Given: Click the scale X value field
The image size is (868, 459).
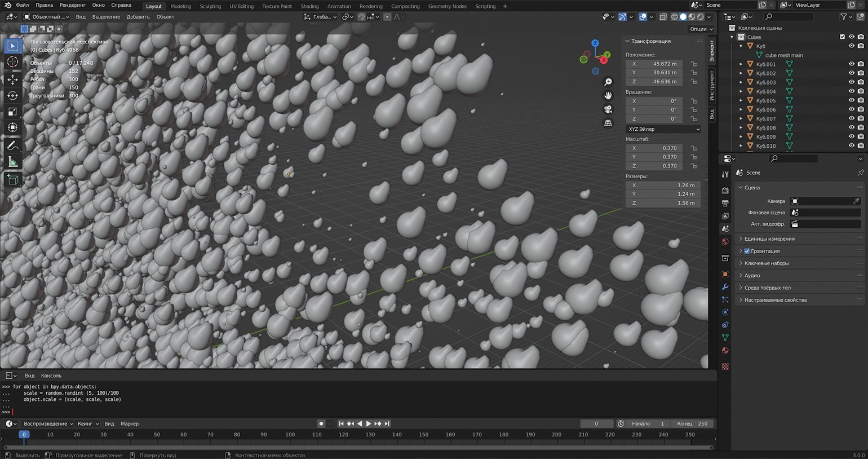Looking at the screenshot, I should [x=654, y=148].
